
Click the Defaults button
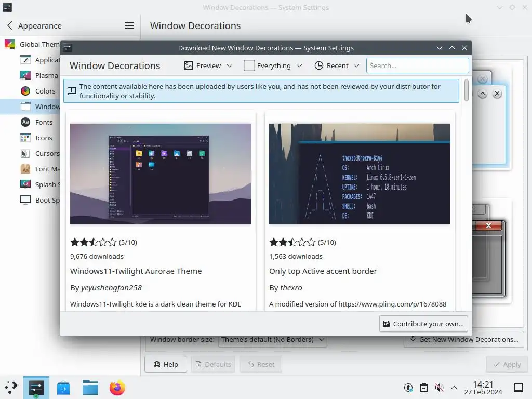click(x=213, y=364)
